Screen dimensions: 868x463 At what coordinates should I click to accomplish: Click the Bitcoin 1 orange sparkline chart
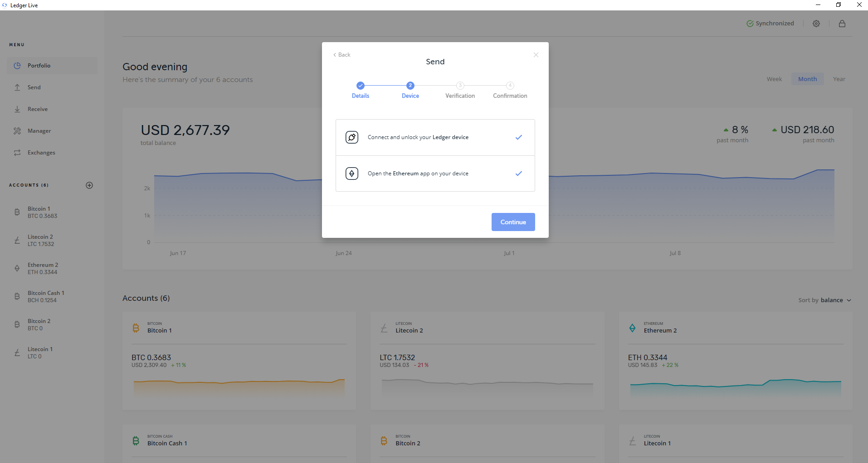(x=239, y=387)
